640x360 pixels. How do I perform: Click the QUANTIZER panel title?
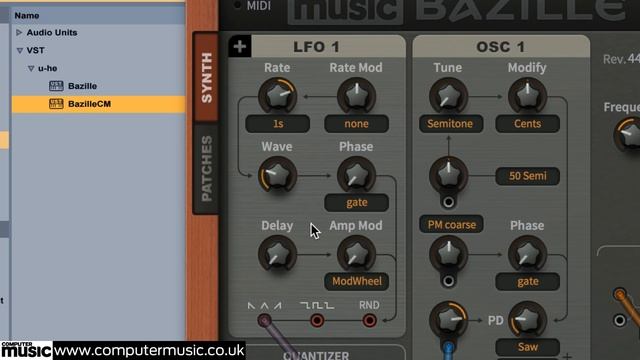(x=316, y=355)
